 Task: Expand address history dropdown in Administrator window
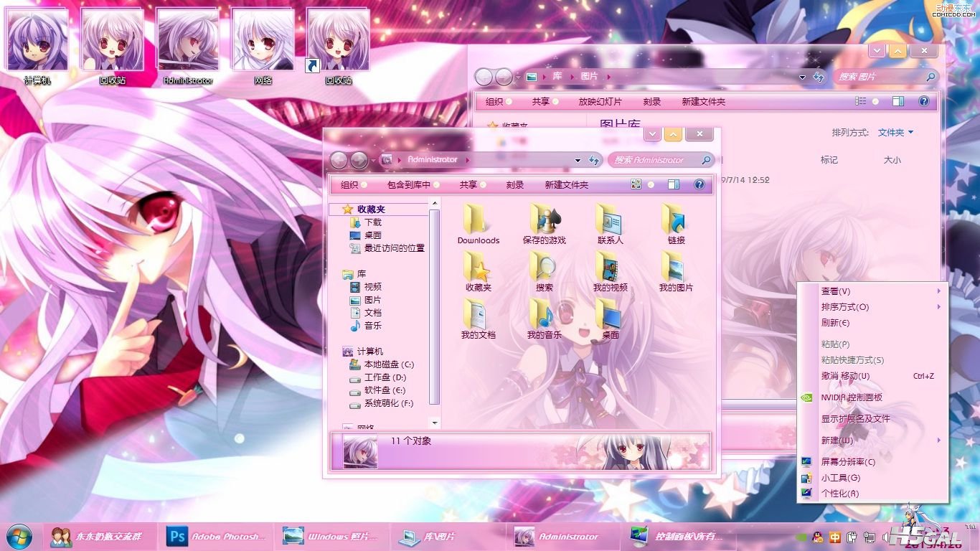click(578, 160)
